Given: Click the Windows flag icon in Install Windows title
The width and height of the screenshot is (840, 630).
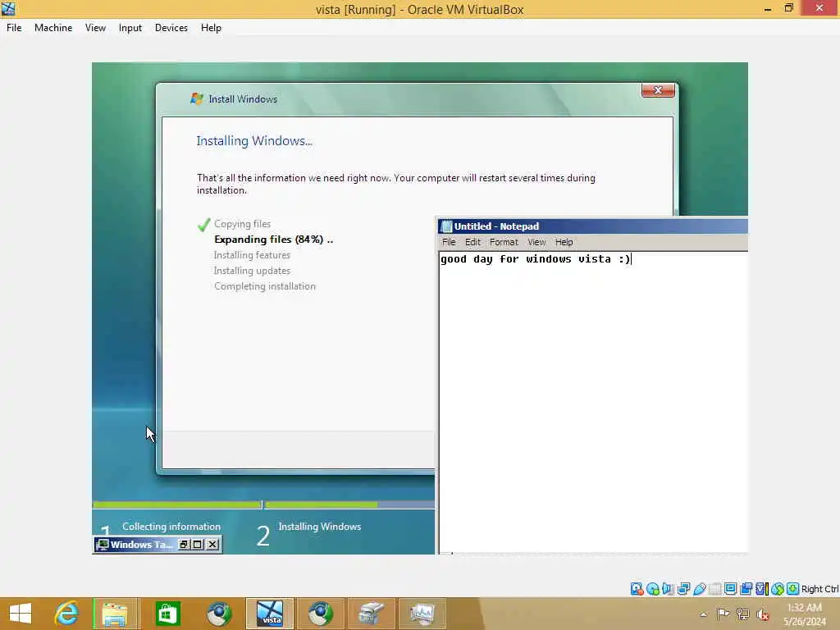Looking at the screenshot, I should click(197, 98).
